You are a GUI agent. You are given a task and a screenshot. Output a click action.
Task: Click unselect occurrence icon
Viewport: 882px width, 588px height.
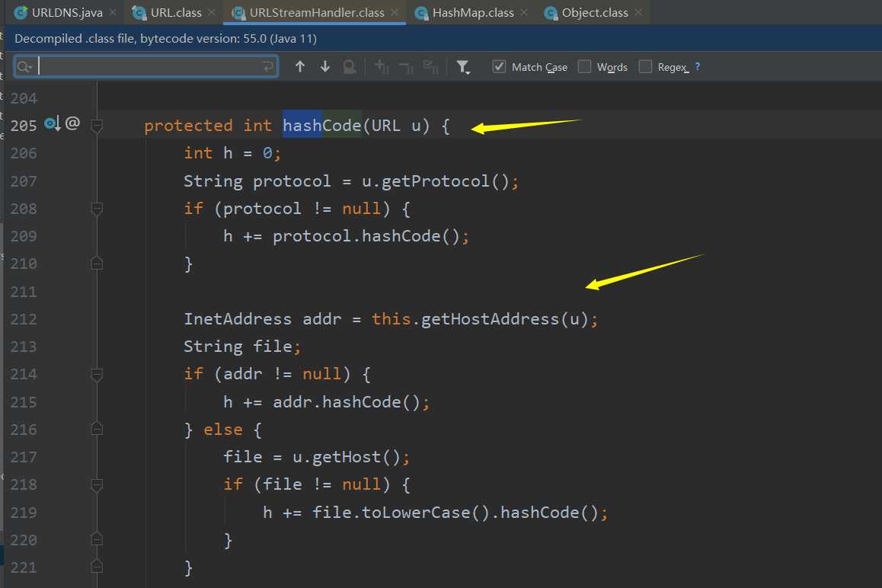tap(406, 68)
